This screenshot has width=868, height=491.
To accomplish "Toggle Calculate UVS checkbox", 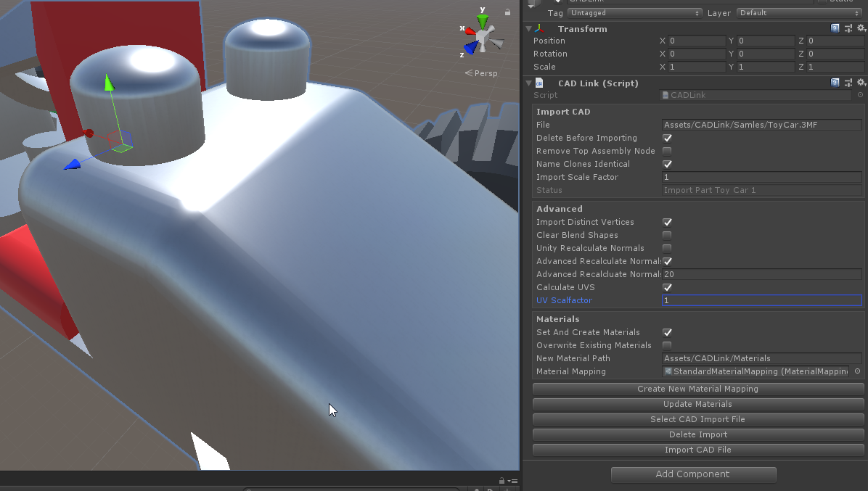I will [667, 287].
